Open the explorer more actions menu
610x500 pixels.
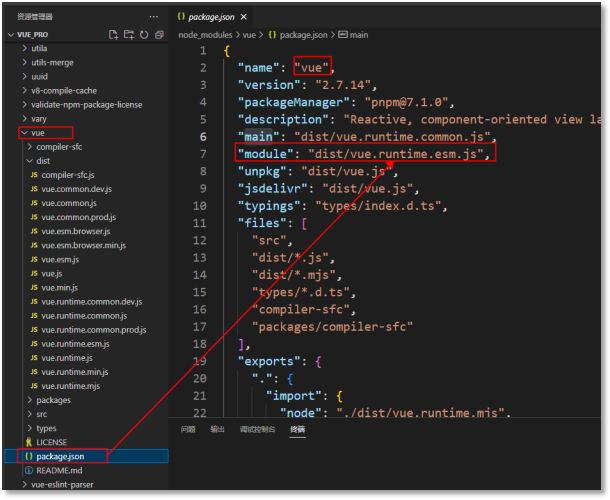154,16
